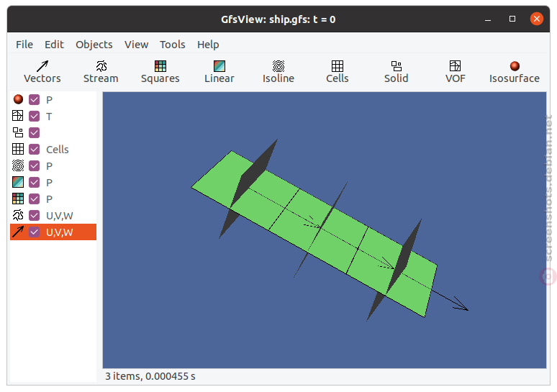Viewport: 557px width, 392px height.
Task: Minimize the GfsView window
Action: [x=488, y=19]
